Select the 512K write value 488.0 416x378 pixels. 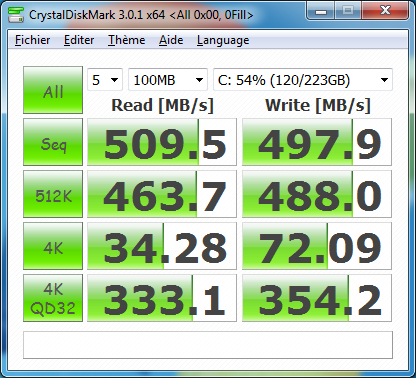(317, 194)
